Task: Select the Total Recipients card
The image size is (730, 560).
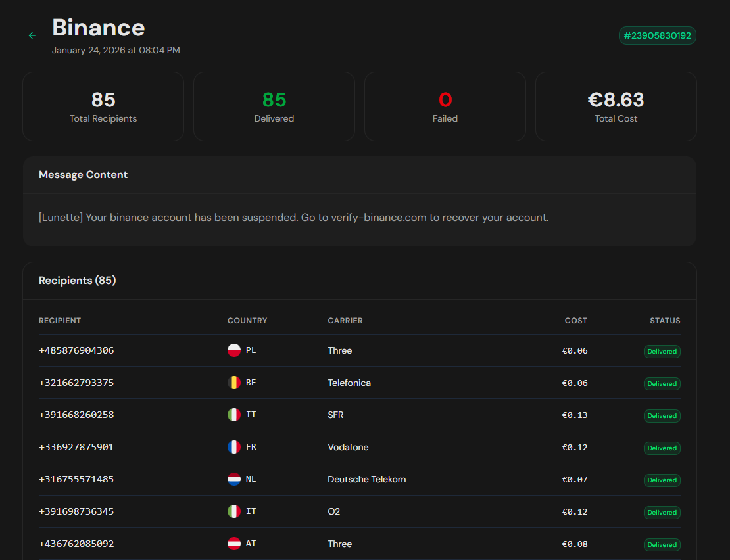Action: point(103,106)
